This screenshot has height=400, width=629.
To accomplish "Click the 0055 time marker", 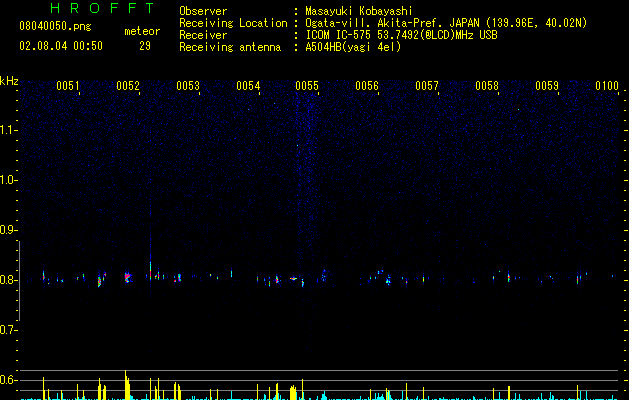I will pos(307,86).
